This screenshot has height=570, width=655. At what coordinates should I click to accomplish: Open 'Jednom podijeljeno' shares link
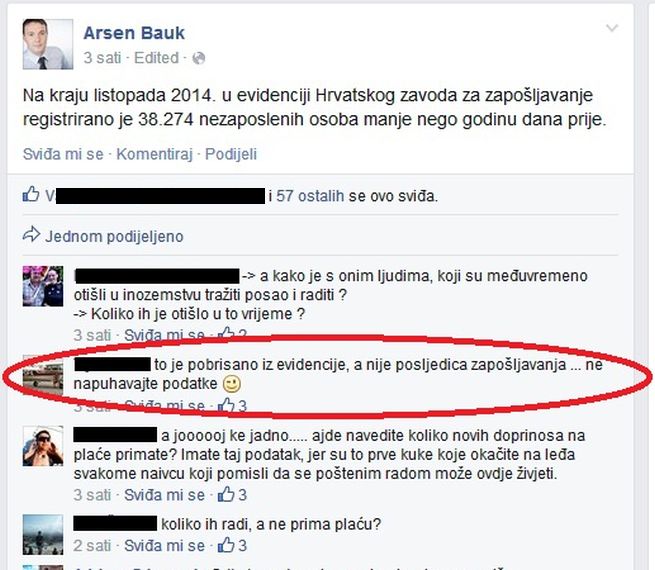(x=114, y=236)
